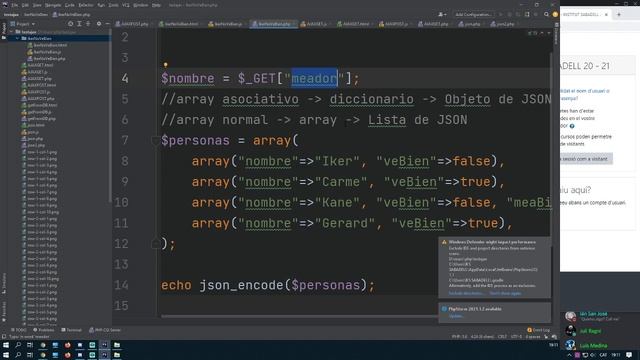The width and height of the screenshot is (640, 360).
Task: Open the Code menu
Action: pyautogui.click(x=70, y=5)
